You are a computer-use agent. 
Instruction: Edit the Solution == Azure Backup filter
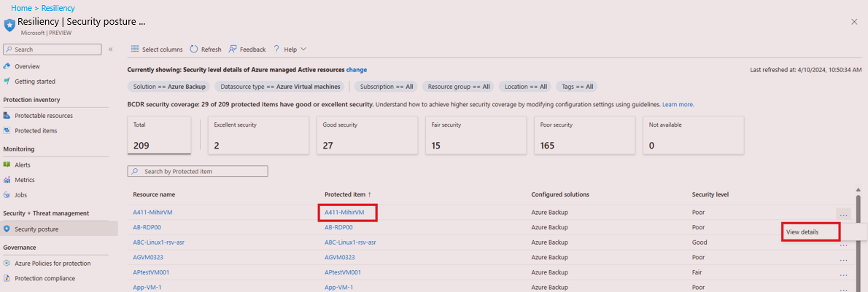(169, 87)
